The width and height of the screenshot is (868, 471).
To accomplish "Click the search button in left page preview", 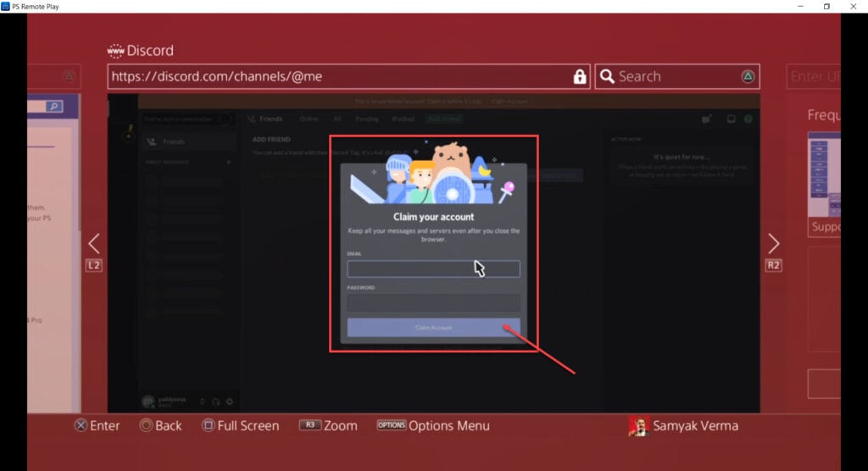I will click(54, 106).
